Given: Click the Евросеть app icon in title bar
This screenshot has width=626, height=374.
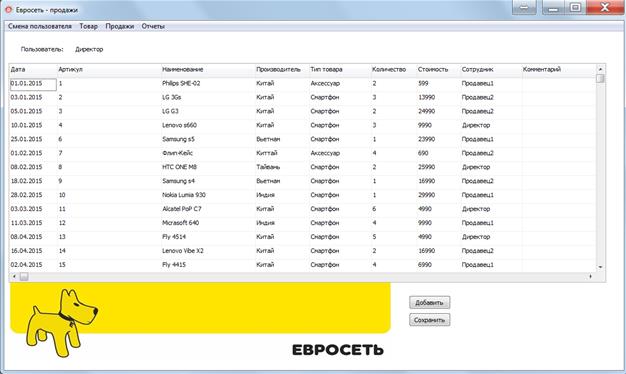Looking at the screenshot, I should pyautogui.click(x=8, y=9).
